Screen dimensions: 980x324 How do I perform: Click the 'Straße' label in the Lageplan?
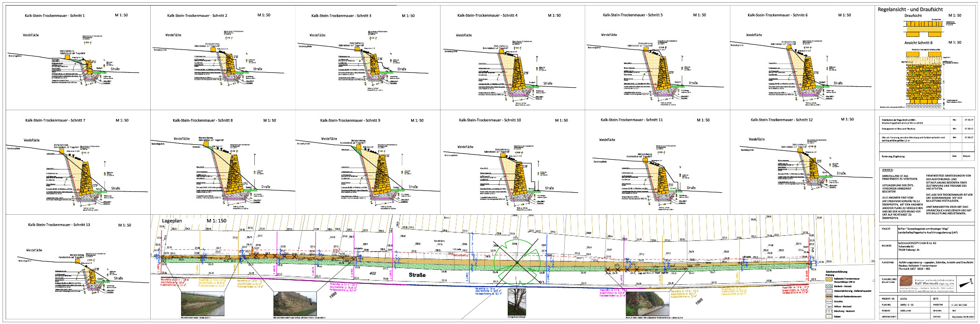[x=417, y=275]
